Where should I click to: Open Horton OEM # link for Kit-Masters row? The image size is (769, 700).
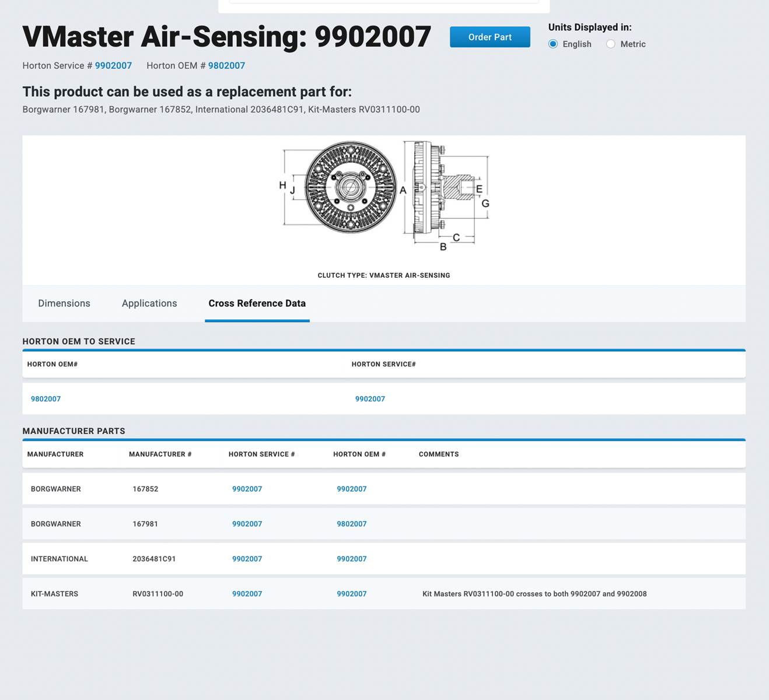[x=351, y=594]
